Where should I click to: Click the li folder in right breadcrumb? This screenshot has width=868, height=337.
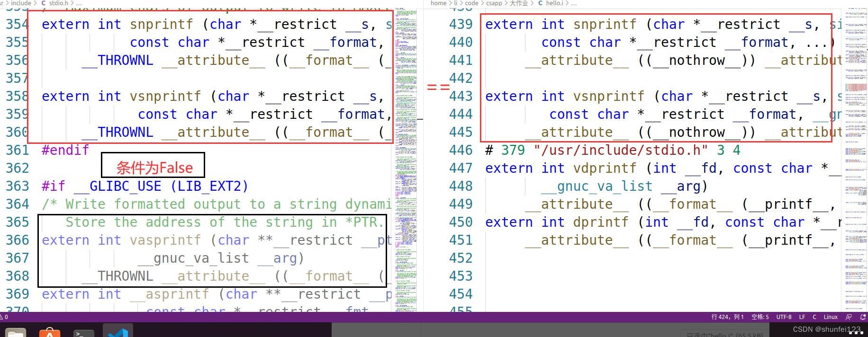click(x=456, y=3)
